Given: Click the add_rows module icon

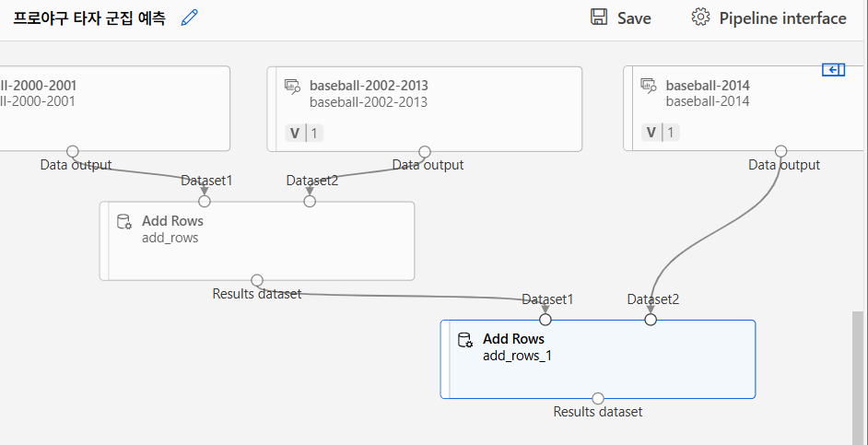Looking at the screenshot, I should pyautogui.click(x=124, y=222).
